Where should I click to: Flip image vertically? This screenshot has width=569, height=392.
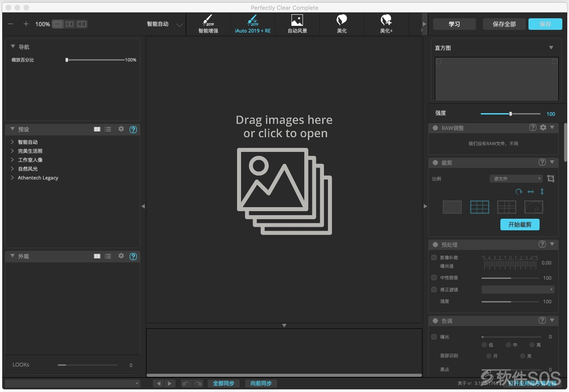pyautogui.click(x=542, y=192)
